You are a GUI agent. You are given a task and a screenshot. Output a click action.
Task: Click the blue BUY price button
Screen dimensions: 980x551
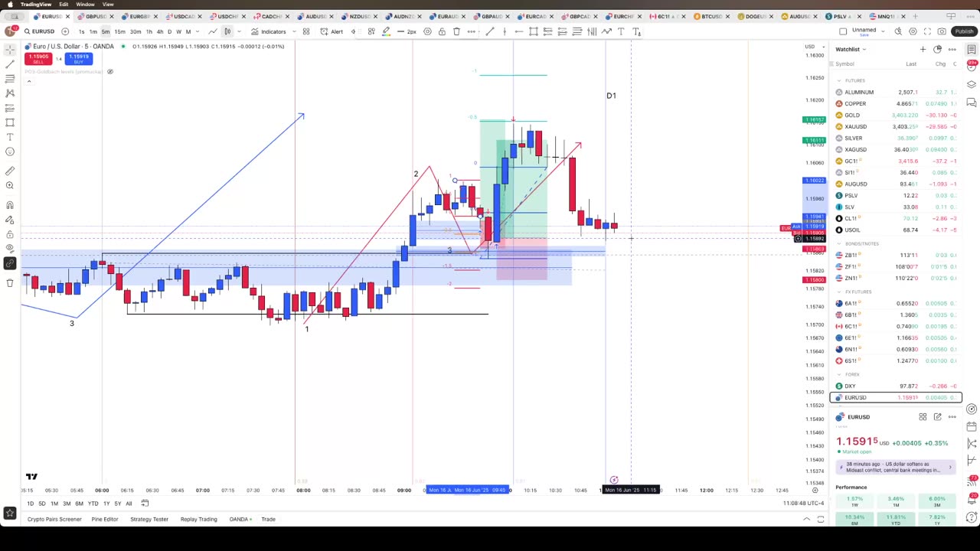pyautogui.click(x=78, y=59)
